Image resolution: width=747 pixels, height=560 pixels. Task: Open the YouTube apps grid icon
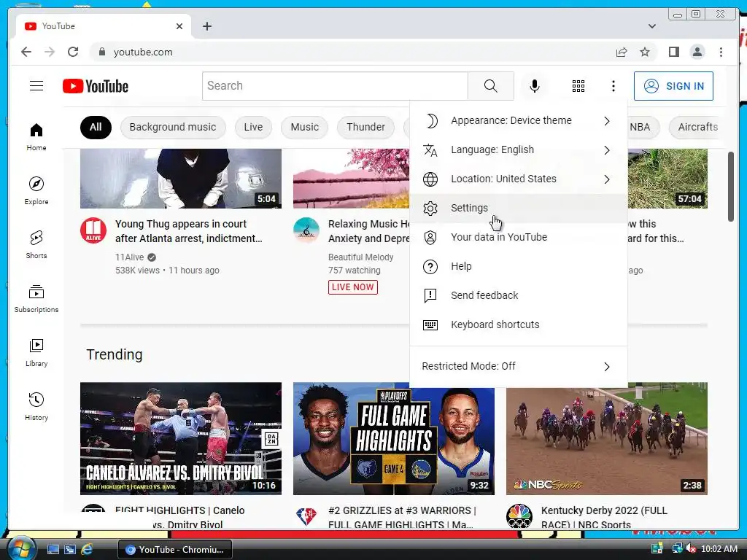coord(578,86)
